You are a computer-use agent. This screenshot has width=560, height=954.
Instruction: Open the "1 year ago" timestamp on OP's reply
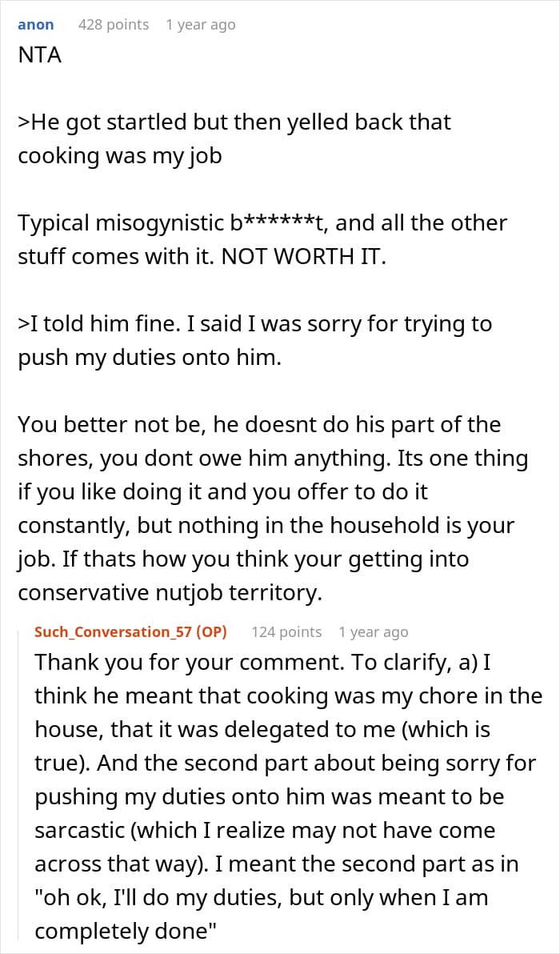tap(374, 632)
